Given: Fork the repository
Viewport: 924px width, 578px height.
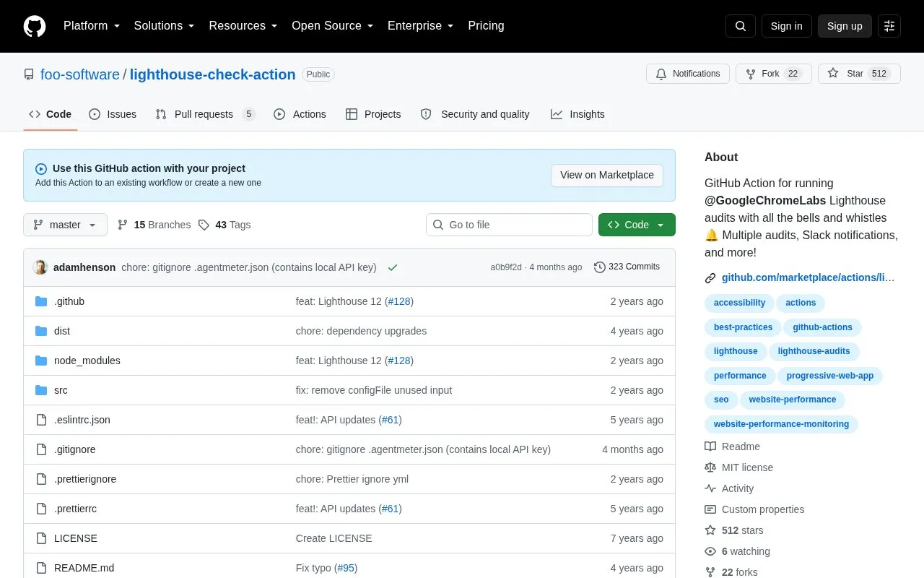Looking at the screenshot, I should click(x=774, y=74).
